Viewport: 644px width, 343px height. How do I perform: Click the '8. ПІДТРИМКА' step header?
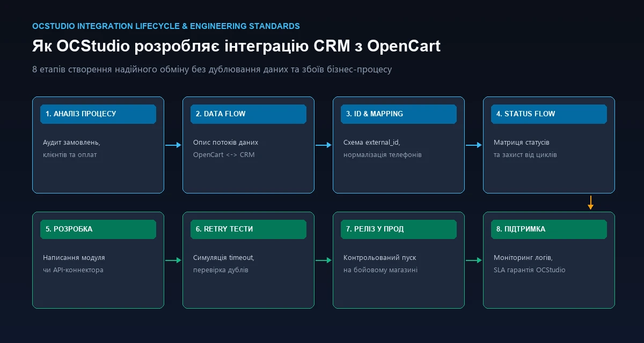[549, 229]
